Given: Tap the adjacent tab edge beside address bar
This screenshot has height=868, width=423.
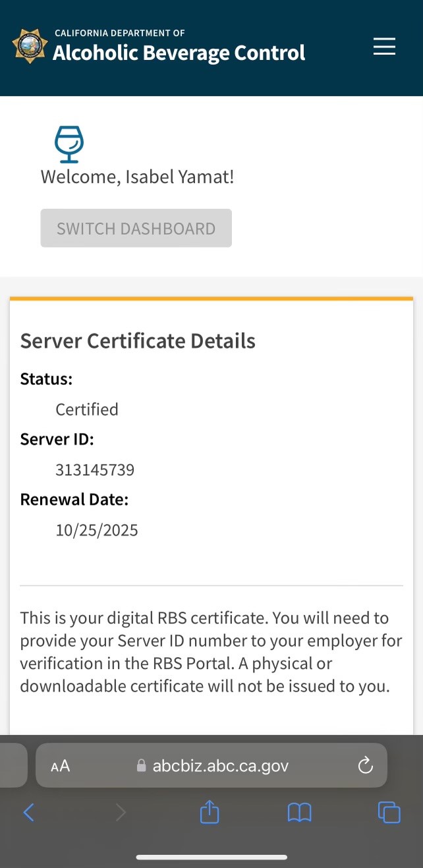Looking at the screenshot, I should [12, 765].
